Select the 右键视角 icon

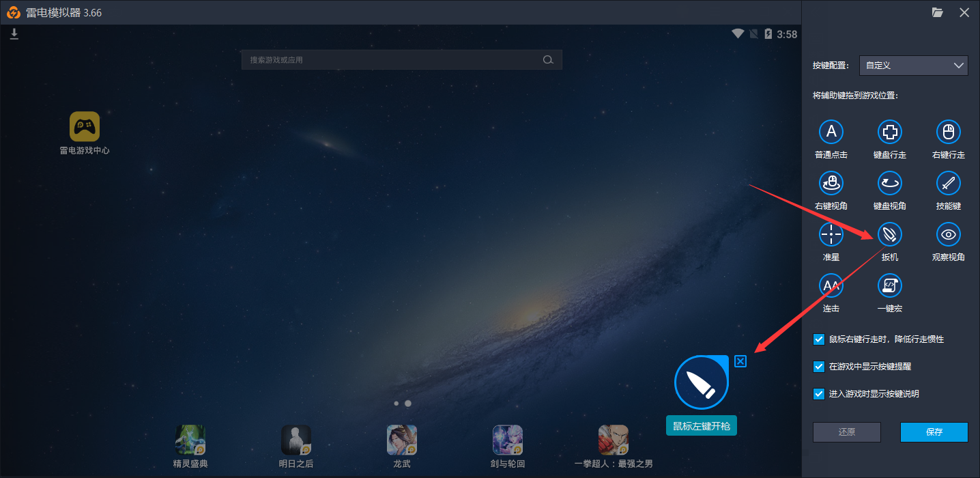coord(831,183)
